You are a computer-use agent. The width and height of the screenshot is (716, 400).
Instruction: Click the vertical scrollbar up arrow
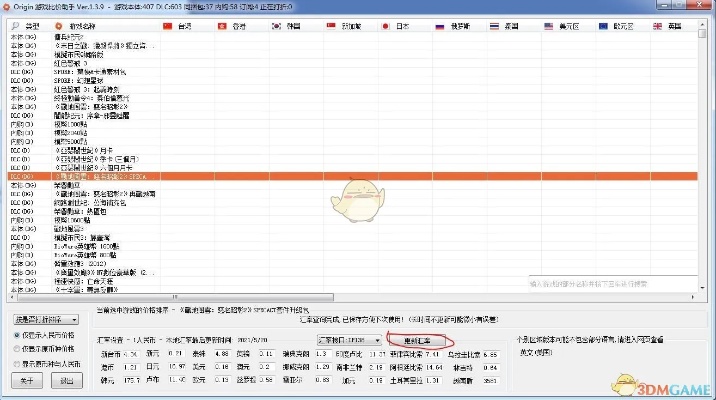pyautogui.click(x=702, y=24)
